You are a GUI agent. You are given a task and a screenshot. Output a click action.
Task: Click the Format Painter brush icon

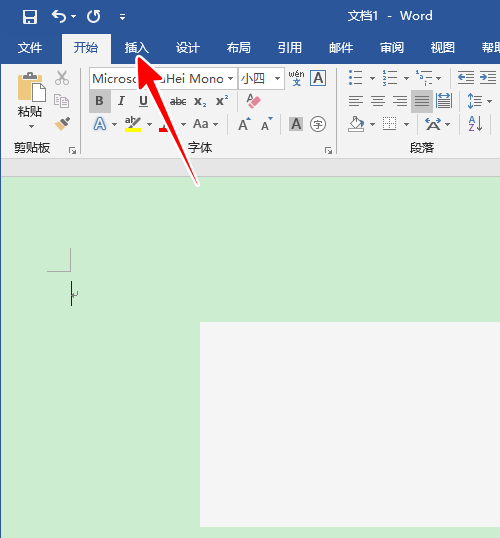pyautogui.click(x=62, y=124)
